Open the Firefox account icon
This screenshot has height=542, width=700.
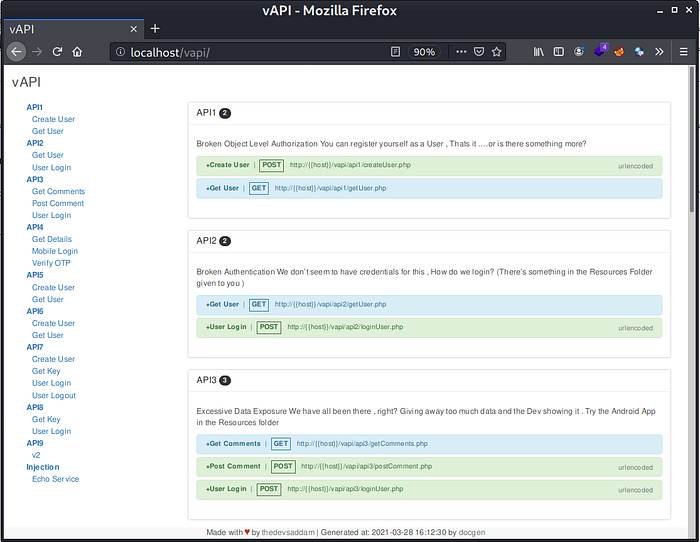[579, 52]
